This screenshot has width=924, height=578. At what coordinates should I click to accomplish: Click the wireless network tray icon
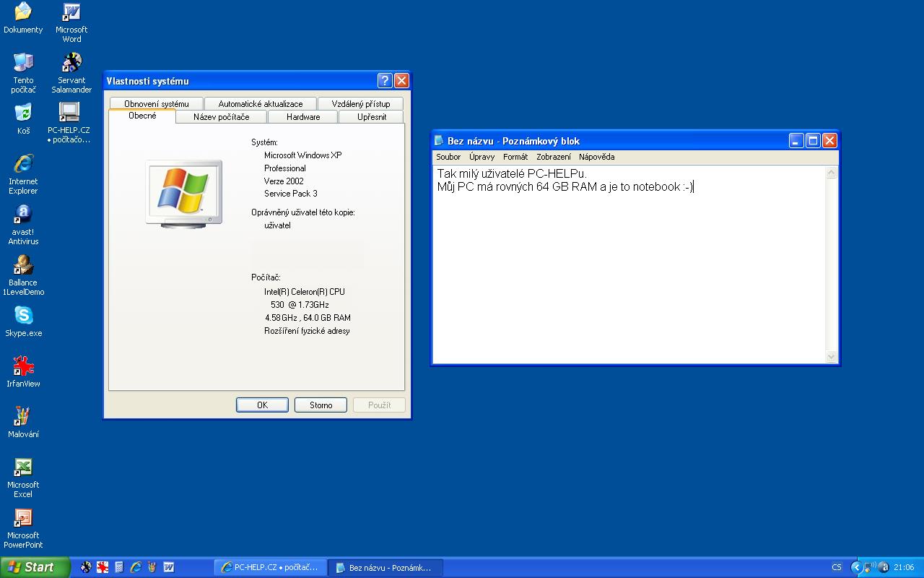coord(870,567)
